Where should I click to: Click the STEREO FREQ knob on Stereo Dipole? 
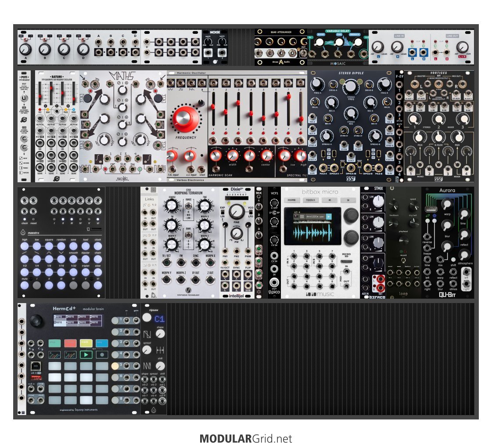pyautogui.click(x=350, y=87)
